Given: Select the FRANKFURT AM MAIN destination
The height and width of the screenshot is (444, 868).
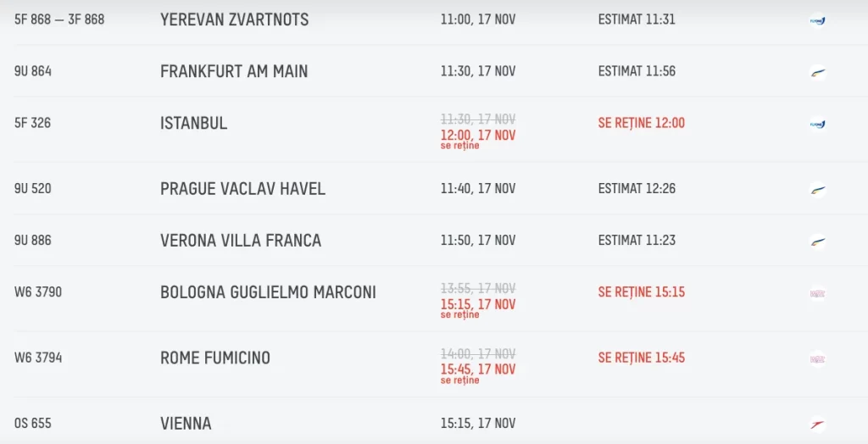Looking at the screenshot, I should [x=234, y=72].
